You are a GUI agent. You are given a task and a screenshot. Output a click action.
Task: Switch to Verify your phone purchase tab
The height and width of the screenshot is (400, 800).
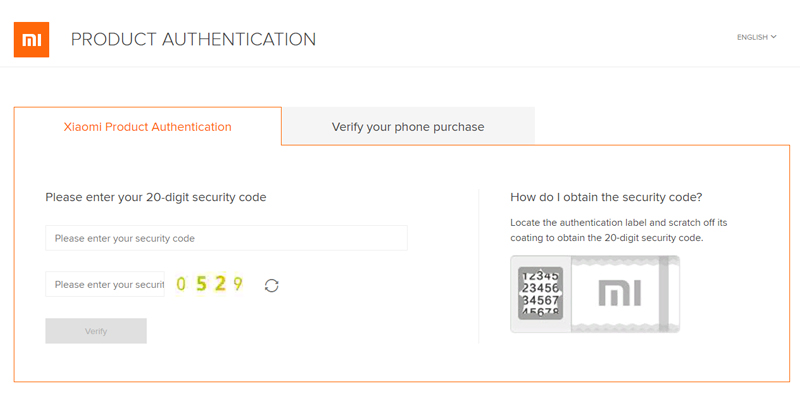point(408,126)
